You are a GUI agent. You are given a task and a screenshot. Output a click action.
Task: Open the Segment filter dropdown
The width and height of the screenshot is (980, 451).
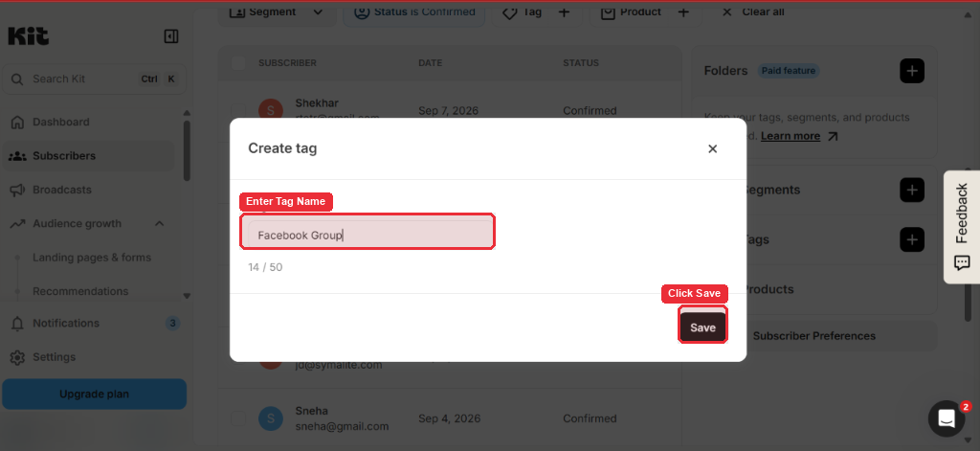[x=276, y=11]
